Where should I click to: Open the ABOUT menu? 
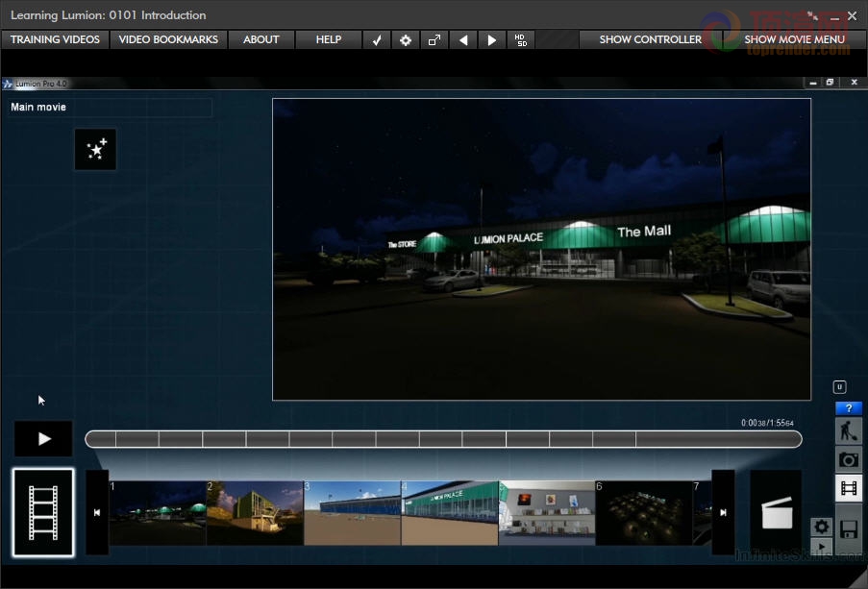tap(260, 39)
